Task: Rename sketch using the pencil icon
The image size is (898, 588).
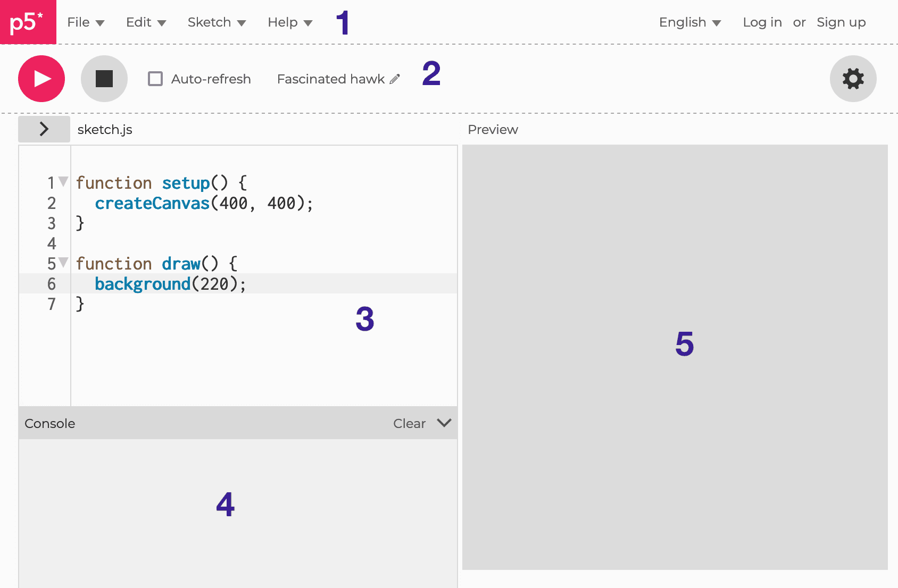Action: pyautogui.click(x=395, y=79)
